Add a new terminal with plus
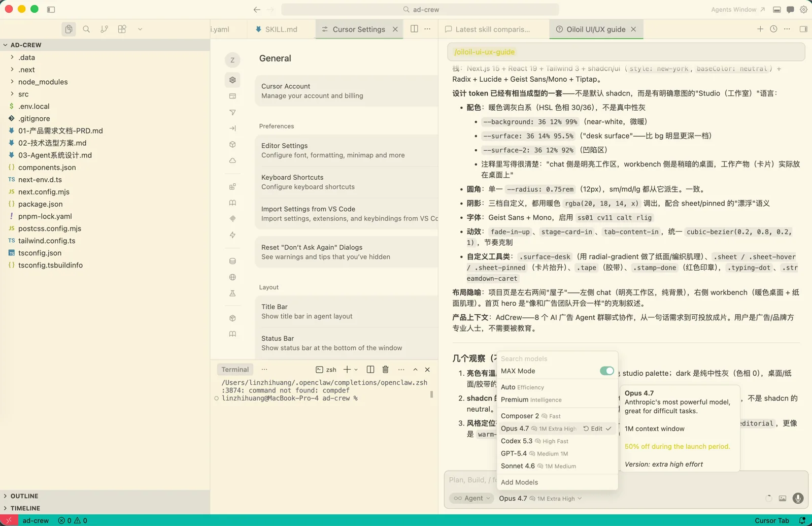This screenshot has width=812, height=526. tap(347, 369)
